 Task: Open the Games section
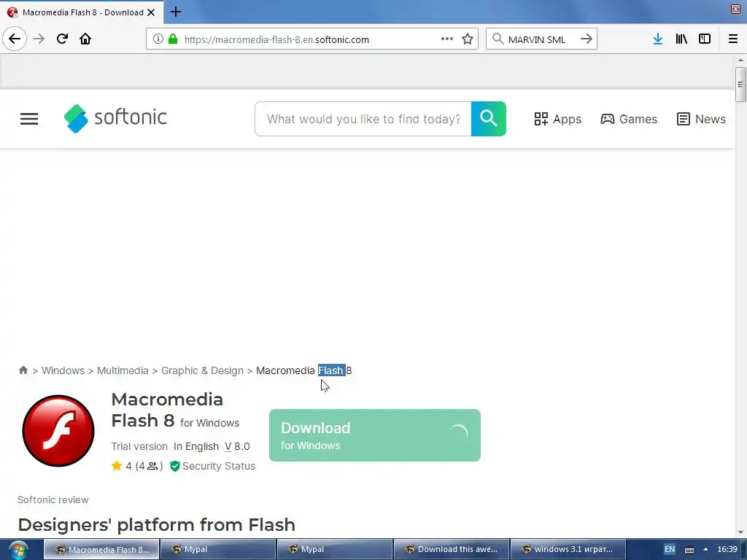point(629,119)
